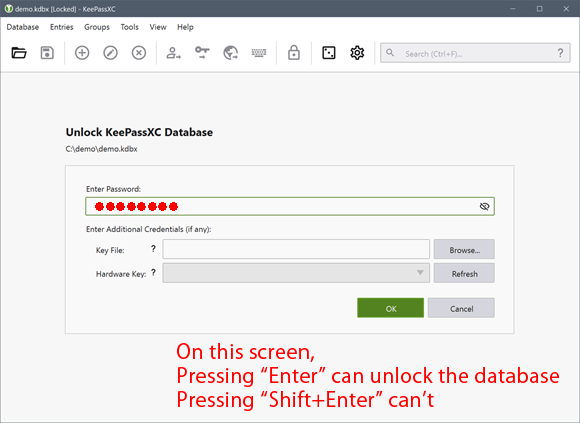Toggle password visibility eye icon

(x=484, y=206)
